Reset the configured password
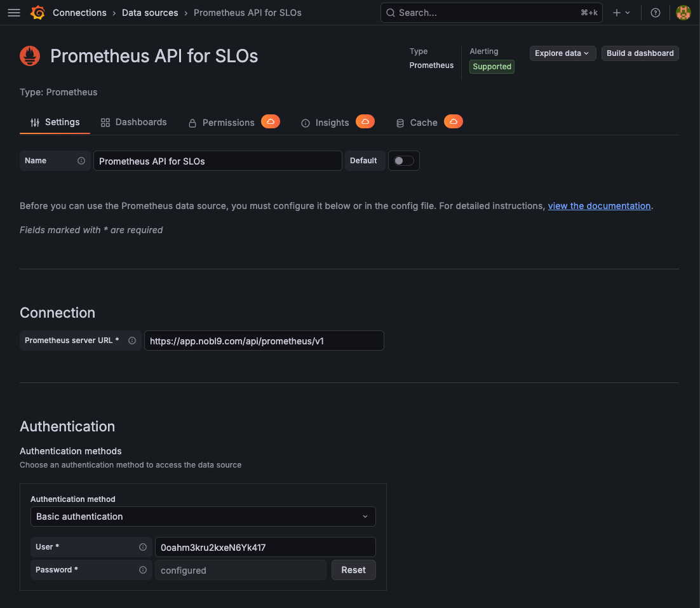Image resolution: width=700 pixels, height=608 pixels. click(x=353, y=570)
